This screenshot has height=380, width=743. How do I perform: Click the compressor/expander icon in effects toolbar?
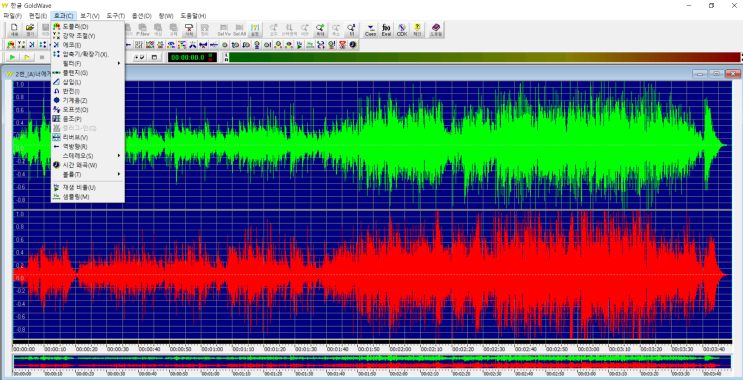pyautogui.click(x=43, y=45)
